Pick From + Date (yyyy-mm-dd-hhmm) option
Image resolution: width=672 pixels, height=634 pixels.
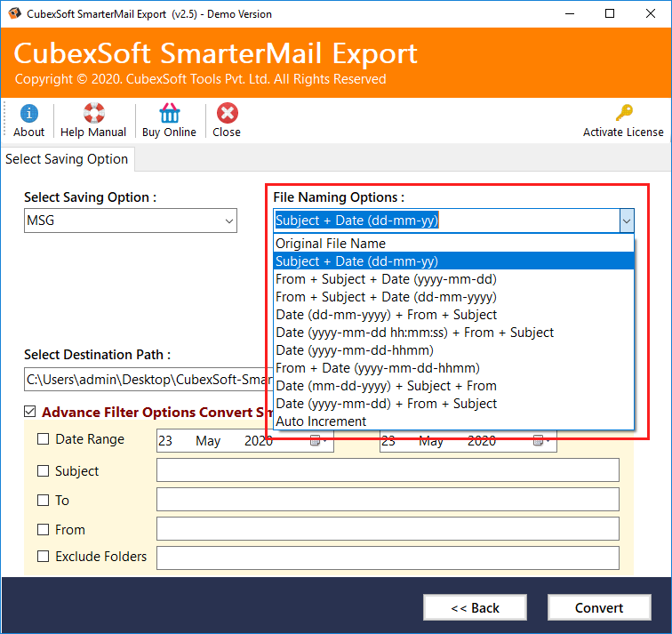point(453,368)
